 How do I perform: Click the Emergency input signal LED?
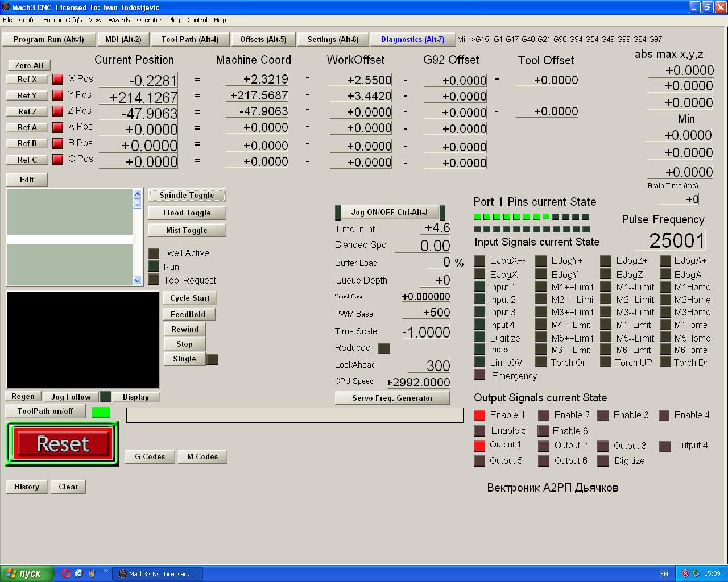pos(479,375)
